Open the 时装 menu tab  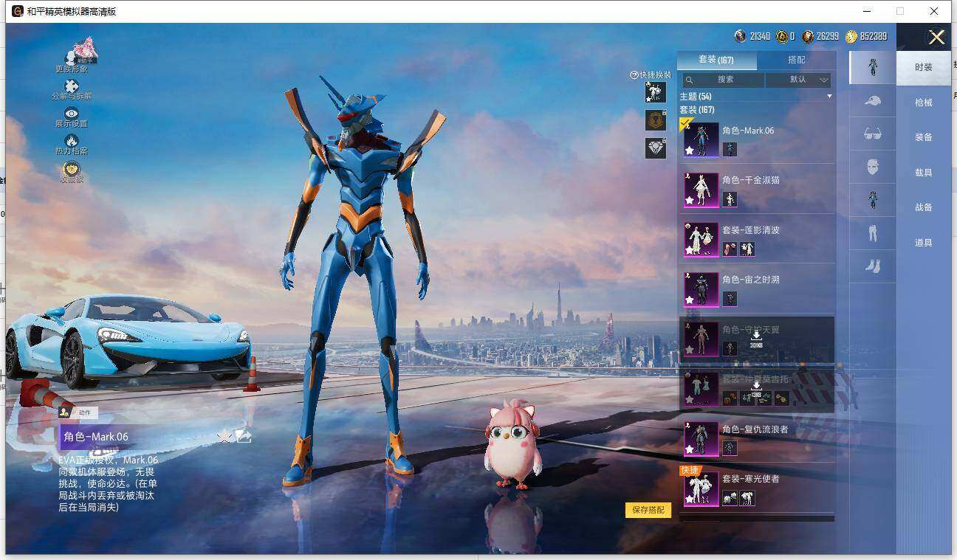point(924,68)
